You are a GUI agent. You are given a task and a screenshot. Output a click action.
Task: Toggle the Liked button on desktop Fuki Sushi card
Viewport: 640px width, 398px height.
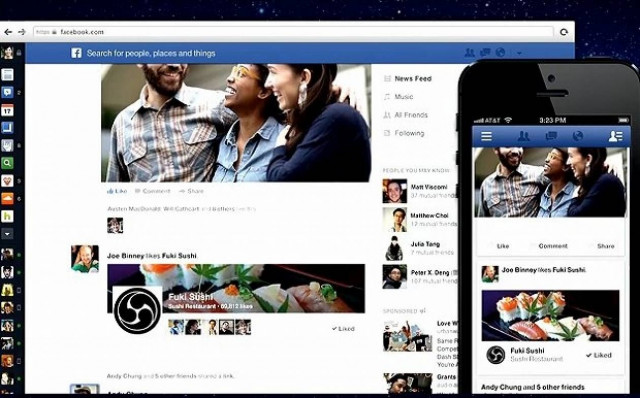click(343, 329)
